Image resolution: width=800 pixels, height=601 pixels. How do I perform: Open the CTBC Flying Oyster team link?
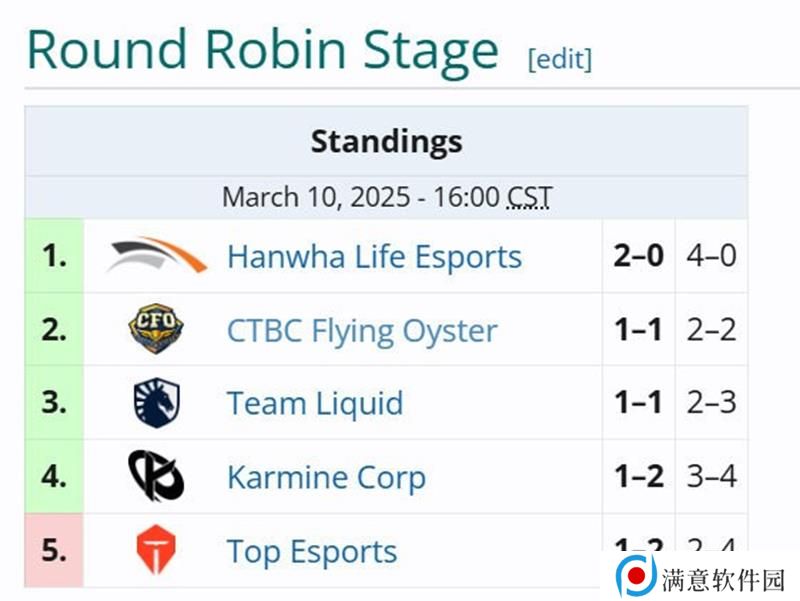tap(362, 331)
